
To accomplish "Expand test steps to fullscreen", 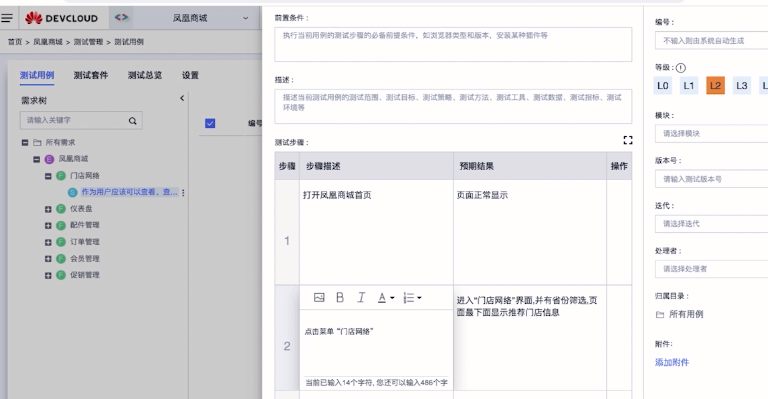I will point(628,141).
